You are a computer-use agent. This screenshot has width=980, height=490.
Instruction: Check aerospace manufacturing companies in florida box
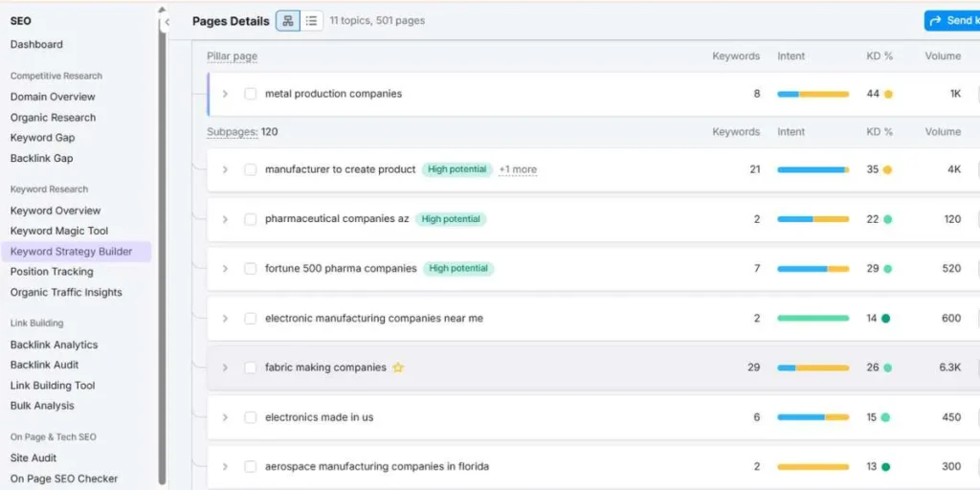click(x=251, y=467)
